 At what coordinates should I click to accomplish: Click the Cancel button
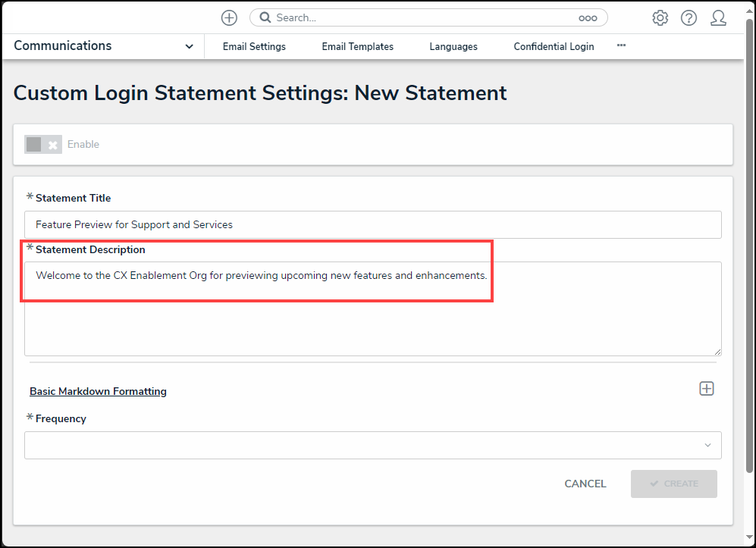point(585,484)
